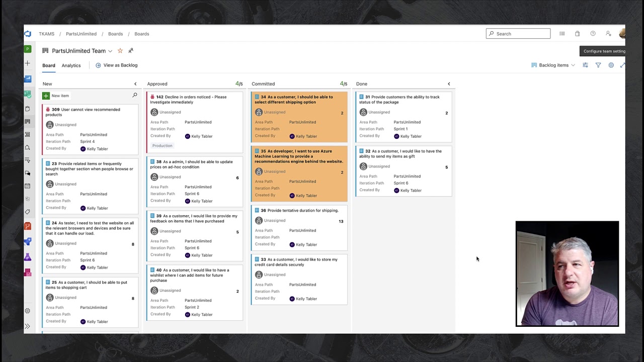The width and height of the screenshot is (644, 362).
Task: Open Unassigned assignee picker on card 38
Action: click(x=166, y=177)
